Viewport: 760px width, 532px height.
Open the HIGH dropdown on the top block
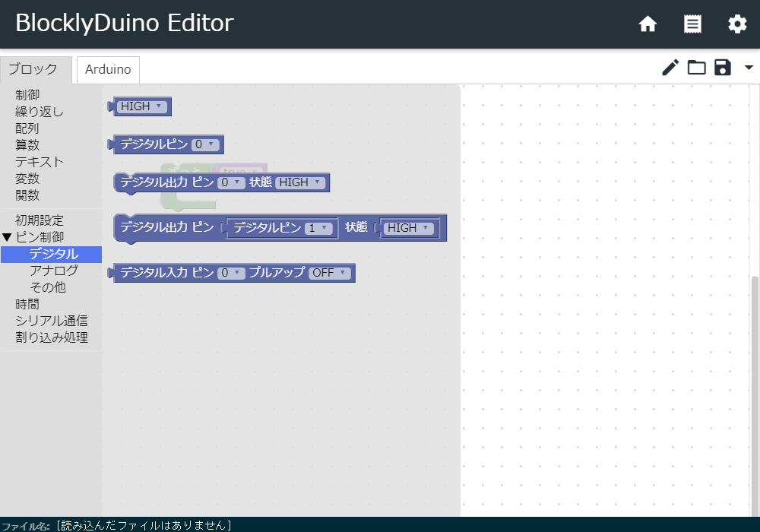(x=141, y=106)
